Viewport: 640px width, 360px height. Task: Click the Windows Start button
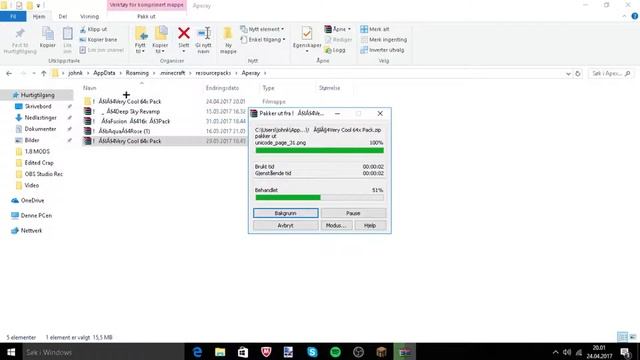(x=11, y=352)
